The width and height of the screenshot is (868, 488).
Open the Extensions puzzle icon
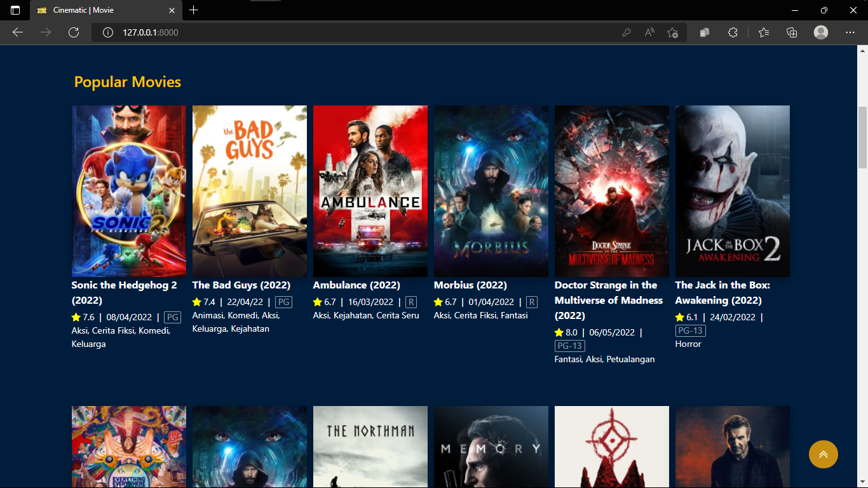click(x=733, y=32)
